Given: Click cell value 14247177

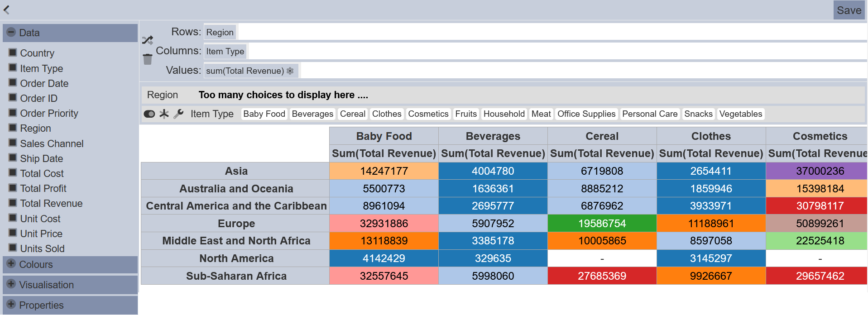Looking at the screenshot, I should 384,171.
